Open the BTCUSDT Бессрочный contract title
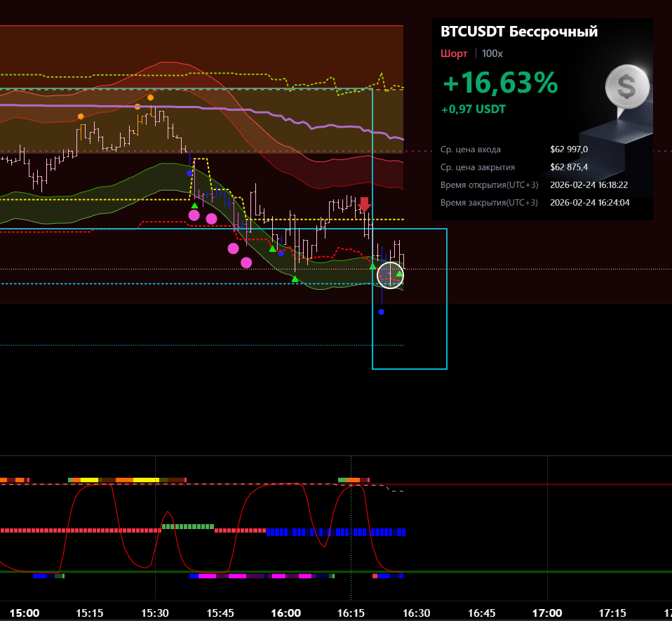Screen dimensions: 672x621 519,32
